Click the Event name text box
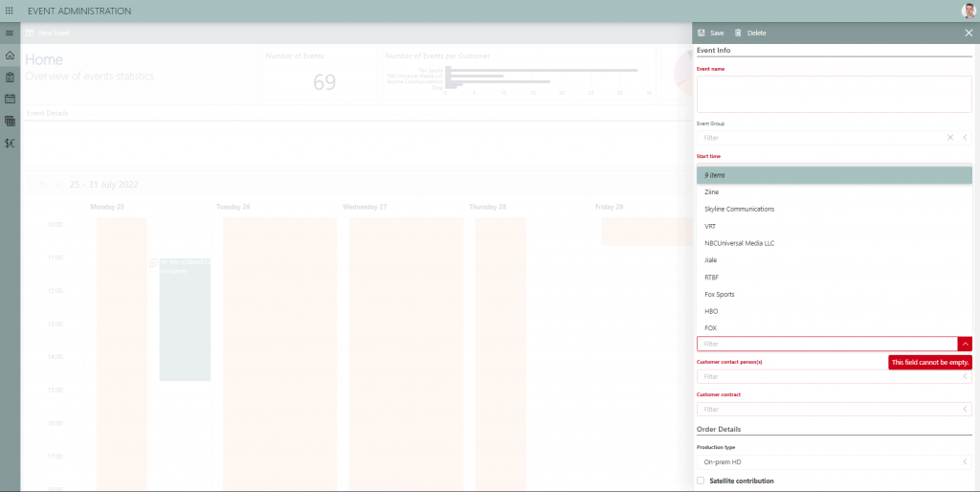 (x=835, y=95)
